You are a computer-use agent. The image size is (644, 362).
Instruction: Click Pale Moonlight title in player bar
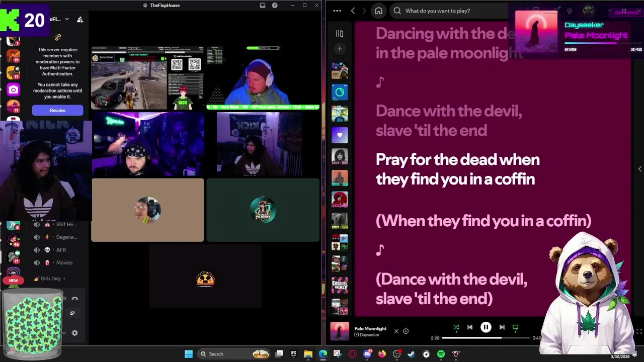tap(370, 328)
